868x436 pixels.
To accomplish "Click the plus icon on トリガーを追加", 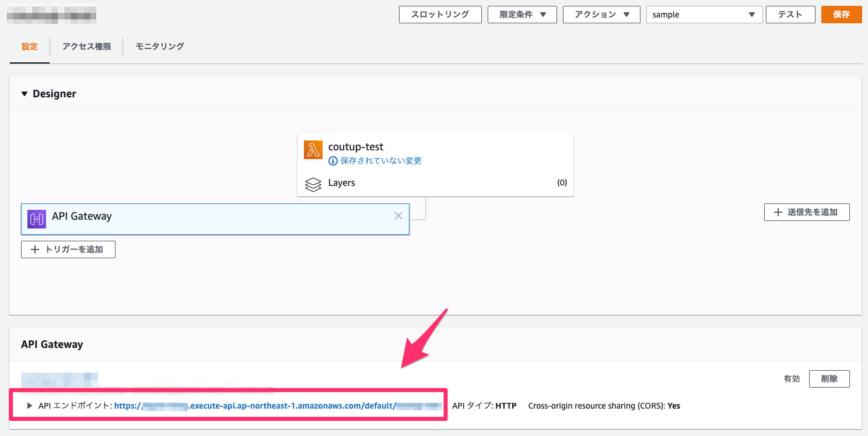I will click(x=37, y=249).
